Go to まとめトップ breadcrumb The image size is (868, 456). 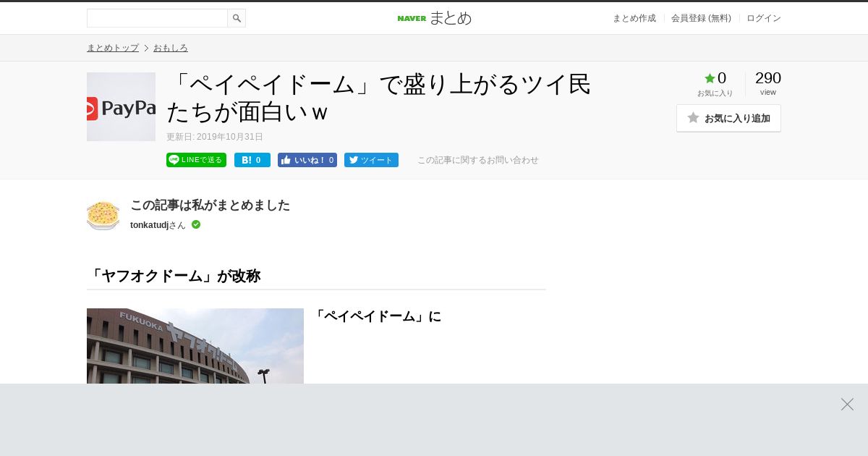pos(113,48)
